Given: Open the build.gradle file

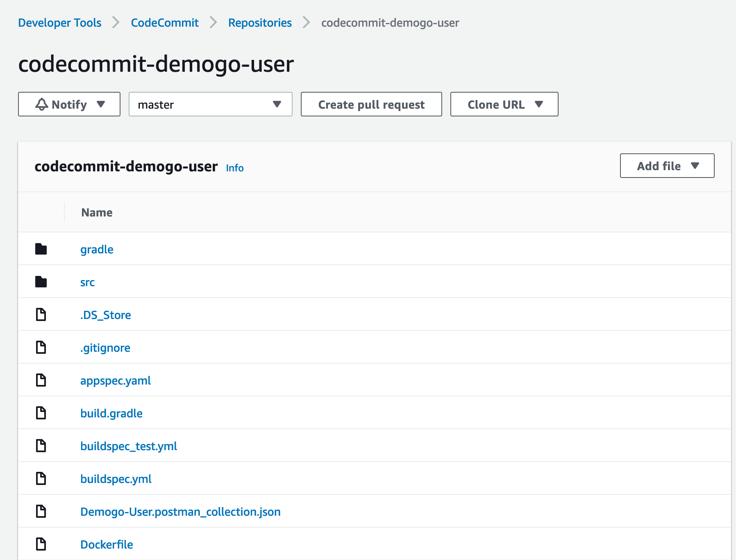Looking at the screenshot, I should [111, 413].
